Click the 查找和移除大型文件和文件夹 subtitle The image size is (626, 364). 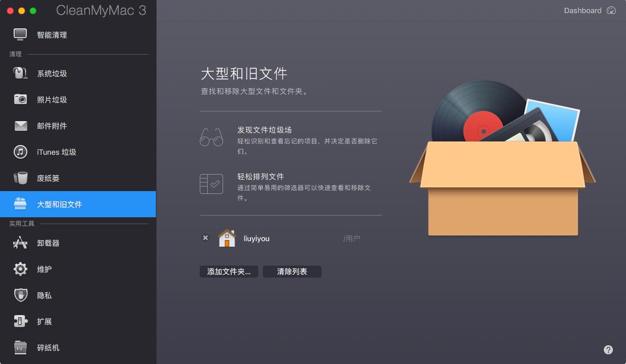click(254, 91)
